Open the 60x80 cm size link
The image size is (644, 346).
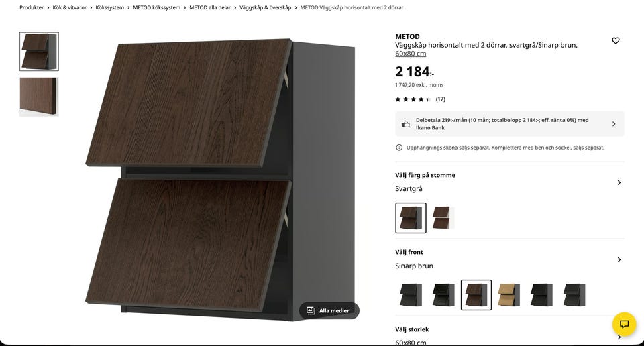[x=411, y=54]
